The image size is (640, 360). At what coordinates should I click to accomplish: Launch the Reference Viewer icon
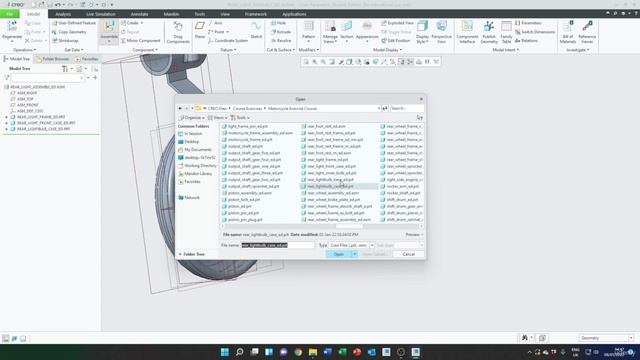[587, 27]
